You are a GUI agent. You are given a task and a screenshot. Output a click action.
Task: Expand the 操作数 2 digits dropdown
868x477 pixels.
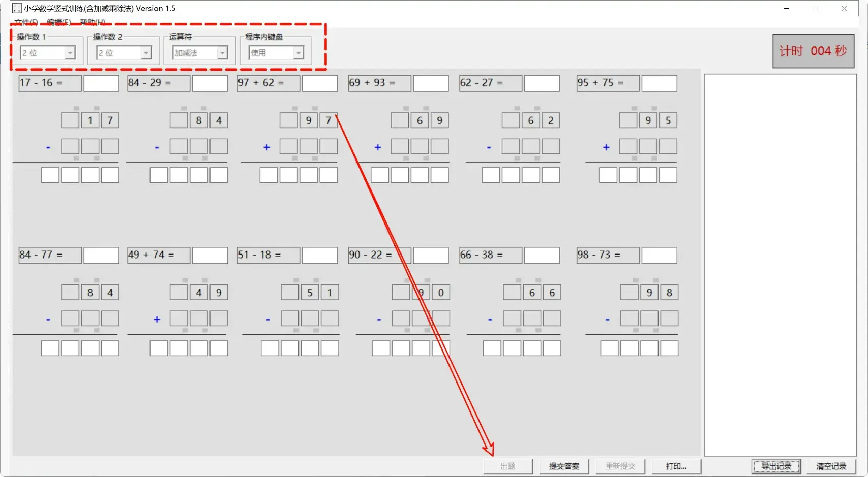tap(146, 53)
